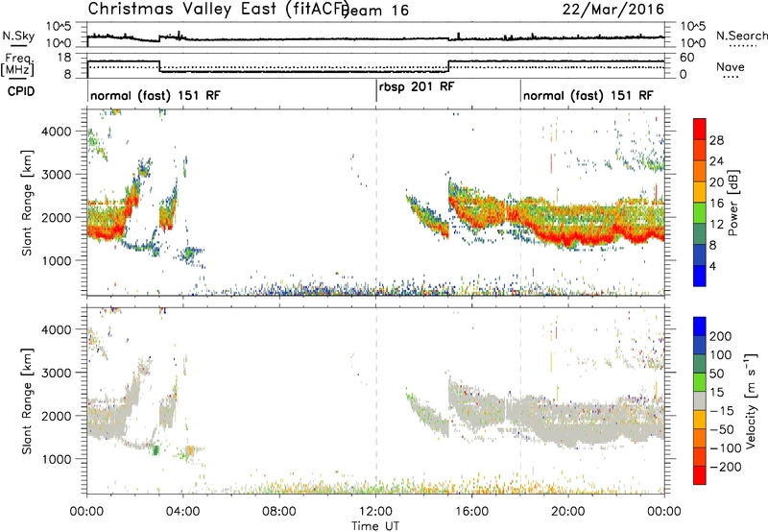Viewport: 768px width, 532px height.
Task: Click the '4000' tick on the velocity panel
Action: (x=57, y=329)
